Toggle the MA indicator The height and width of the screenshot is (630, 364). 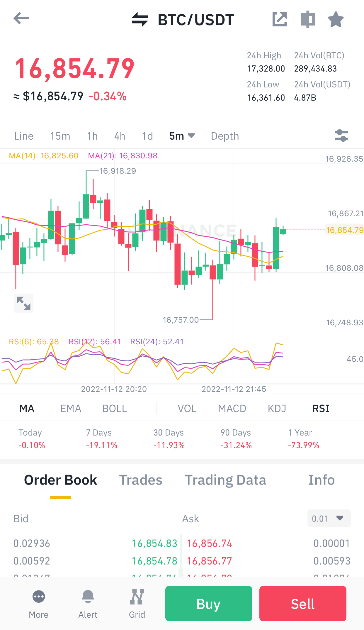pyautogui.click(x=27, y=409)
